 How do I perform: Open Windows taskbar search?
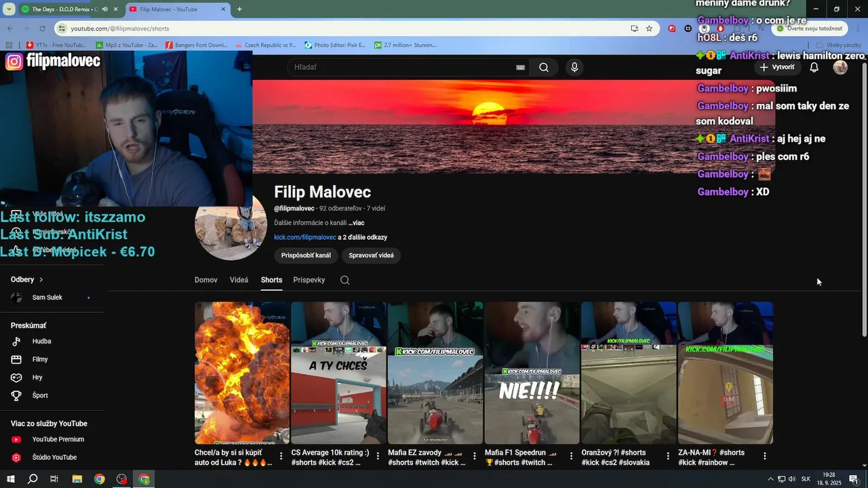(x=33, y=479)
